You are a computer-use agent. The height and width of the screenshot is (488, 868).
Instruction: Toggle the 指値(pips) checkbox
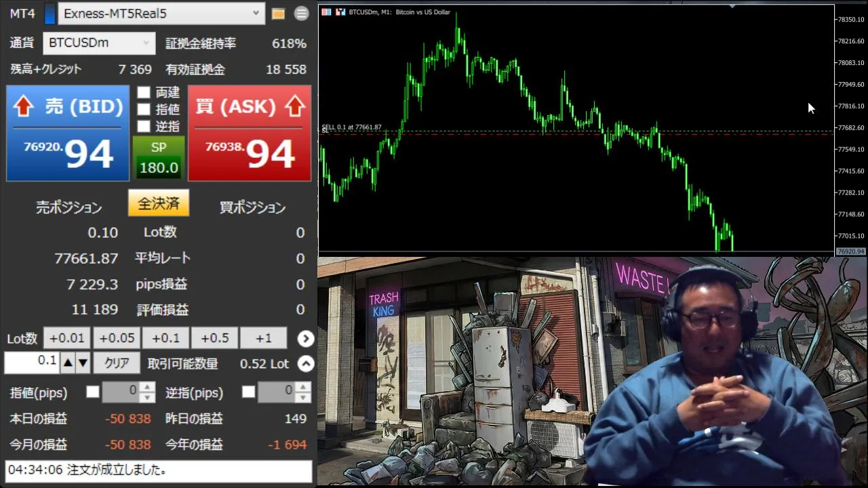coord(93,392)
